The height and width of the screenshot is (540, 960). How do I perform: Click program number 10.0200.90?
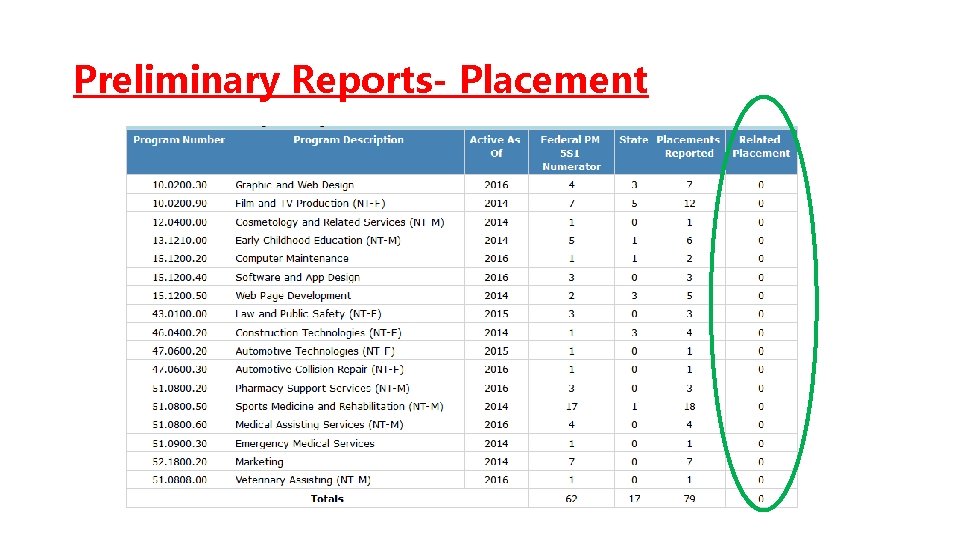coord(179,203)
